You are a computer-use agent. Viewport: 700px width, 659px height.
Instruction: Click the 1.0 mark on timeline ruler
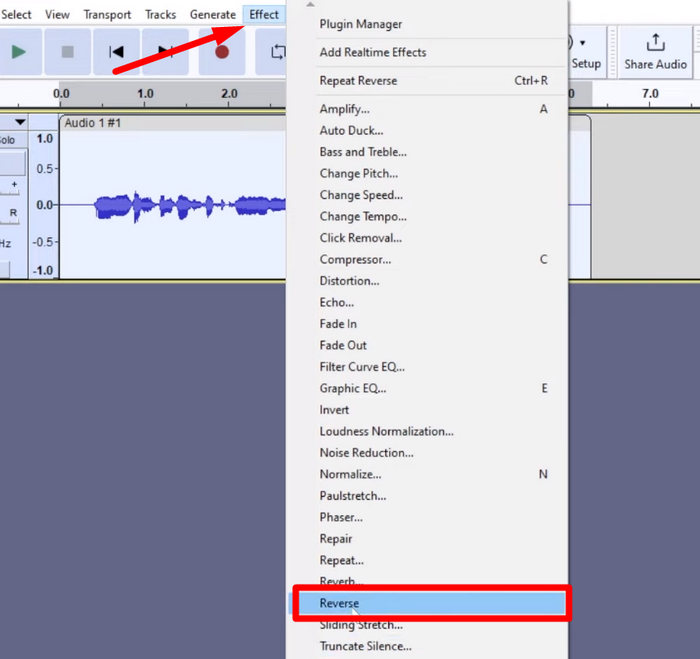pos(145,94)
